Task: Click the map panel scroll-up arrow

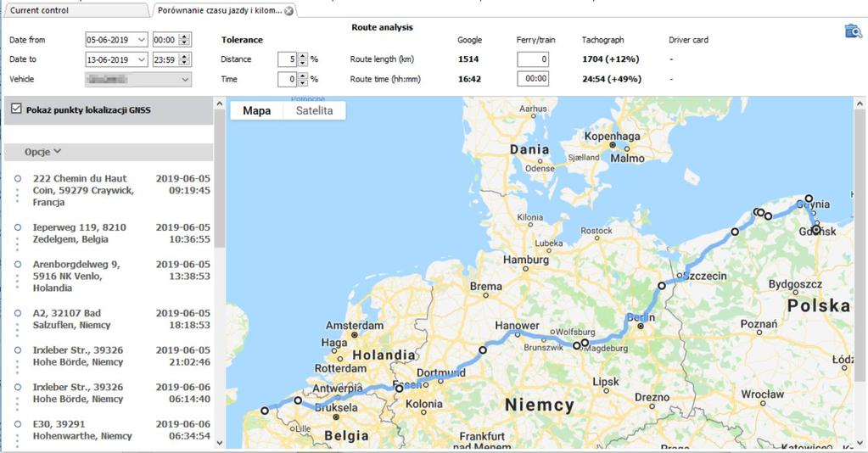Action: pyautogui.click(x=860, y=103)
